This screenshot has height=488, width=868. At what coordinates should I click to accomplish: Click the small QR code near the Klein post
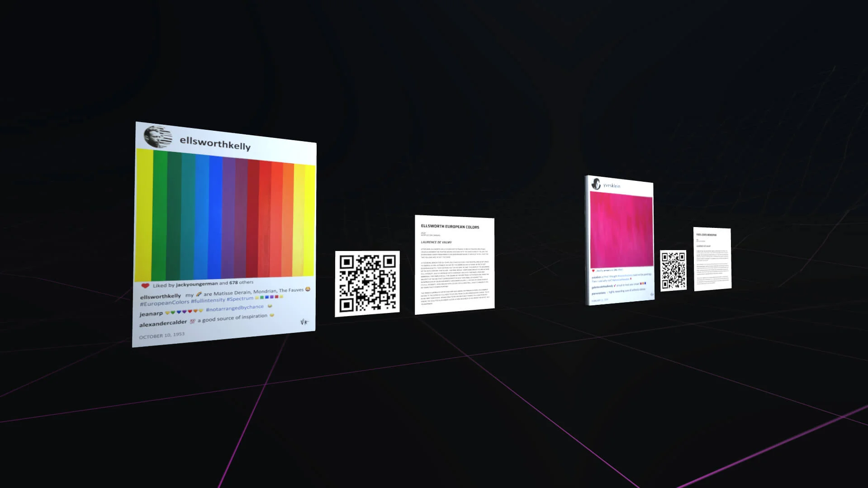[674, 271]
